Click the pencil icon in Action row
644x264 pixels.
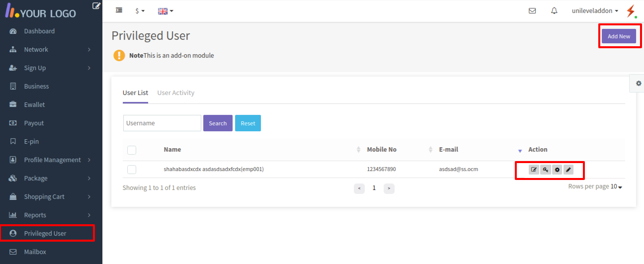tap(568, 170)
